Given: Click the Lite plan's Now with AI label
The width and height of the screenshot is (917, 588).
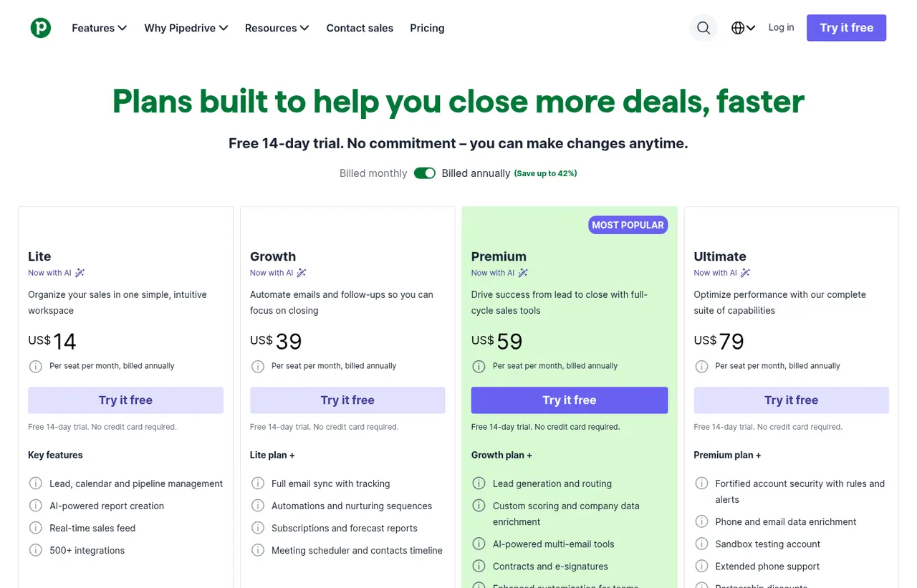Looking at the screenshot, I should pos(57,273).
